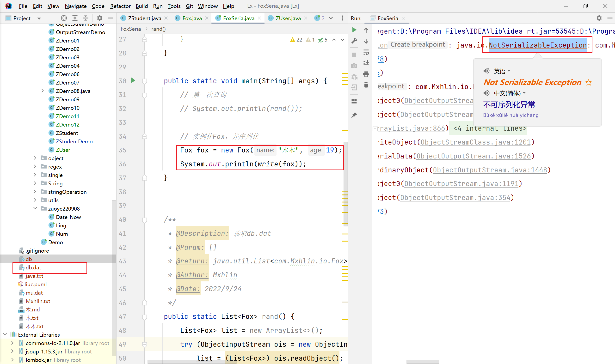Click the ObjectStreamClass.java:1201 stack trace link
The height and width of the screenshot is (364, 615).
click(476, 142)
